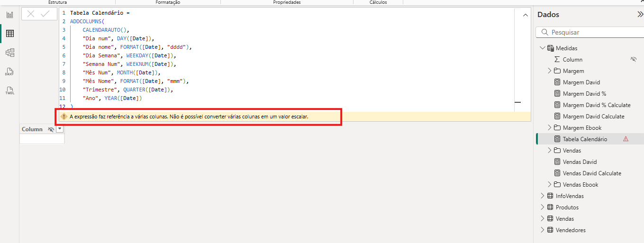Select the Tabela Calendário measure
644x243 pixels.
(x=585, y=139)
